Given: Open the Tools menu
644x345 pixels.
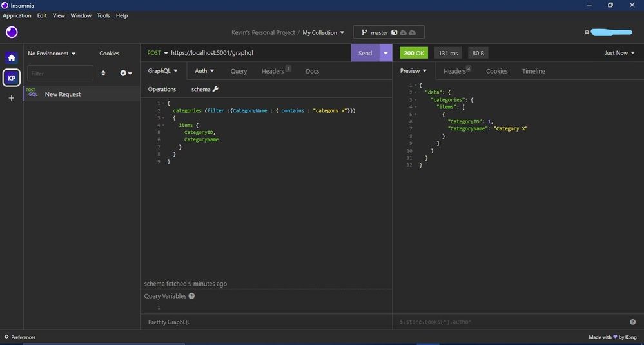Looking at the screenshot, I should [104, 15].
